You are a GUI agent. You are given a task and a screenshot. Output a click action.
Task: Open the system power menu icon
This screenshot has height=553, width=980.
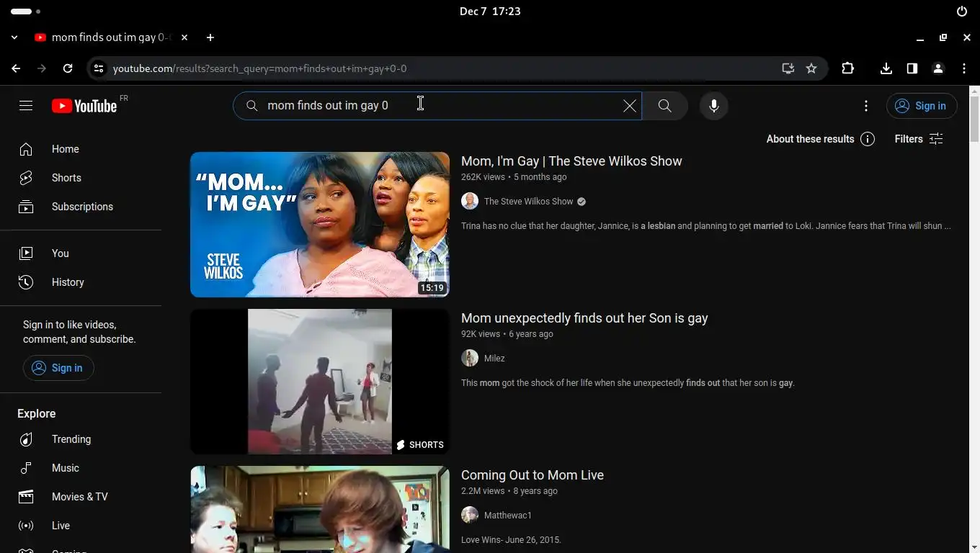tap(962, 12)
